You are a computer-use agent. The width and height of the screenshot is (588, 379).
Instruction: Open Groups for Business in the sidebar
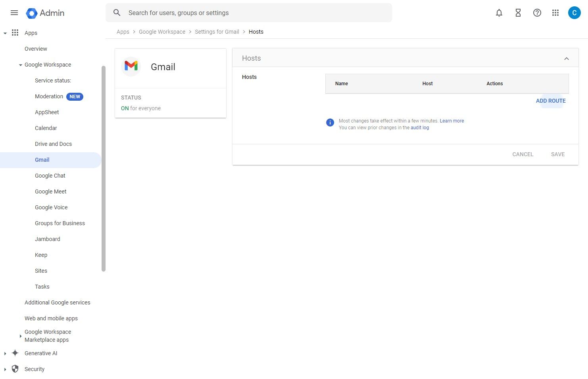point(60,223)
